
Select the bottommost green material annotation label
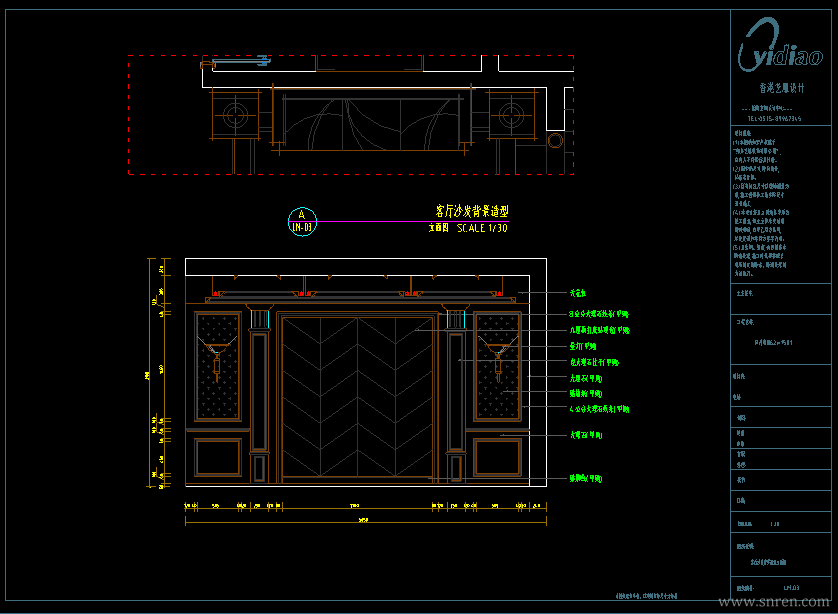586,478
